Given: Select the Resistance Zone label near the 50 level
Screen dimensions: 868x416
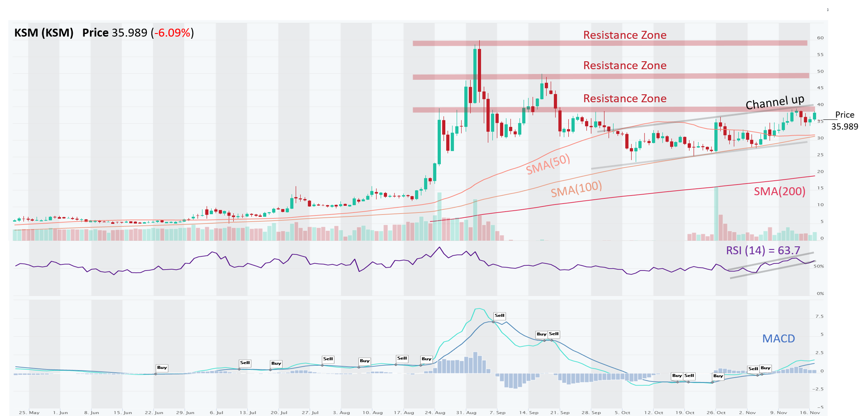Looking at the screenshot, I should 625,65.
